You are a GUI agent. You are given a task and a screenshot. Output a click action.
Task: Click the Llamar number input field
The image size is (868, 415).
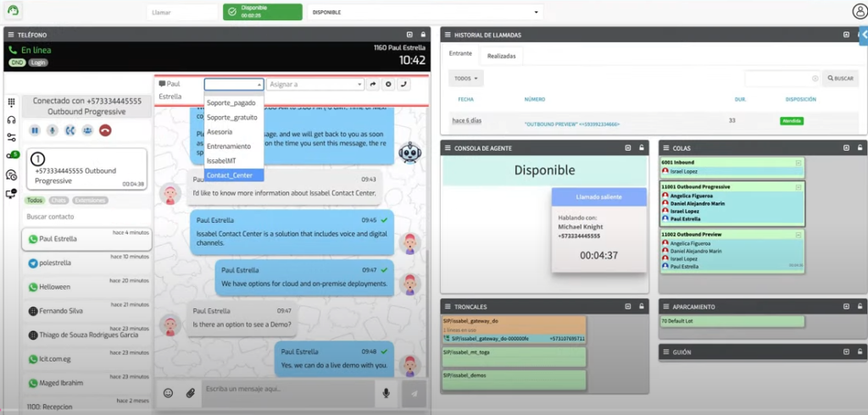[182, 12]
